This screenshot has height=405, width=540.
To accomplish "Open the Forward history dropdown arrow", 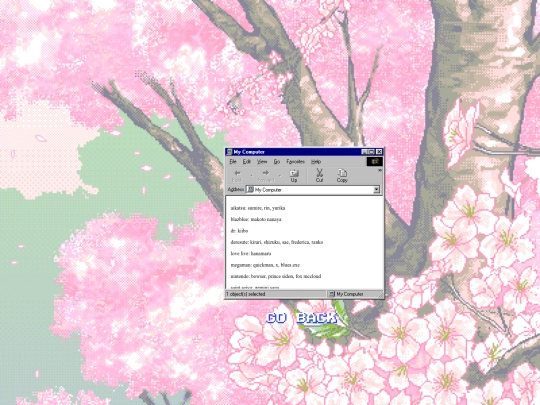I will click(280, 176).
